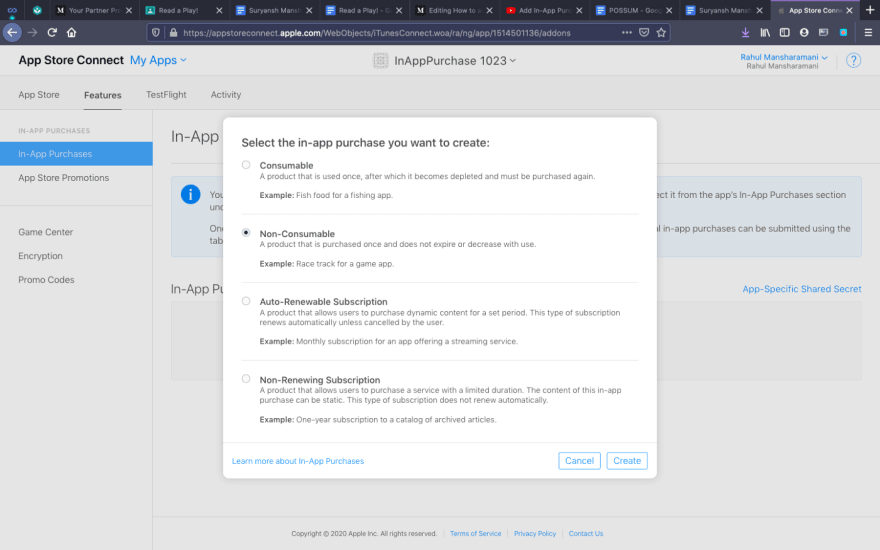Screen dimensions: 880x550
Task: Close the 'Add In-App Purc' YouTube tab
Action: (x=579, y=10)
